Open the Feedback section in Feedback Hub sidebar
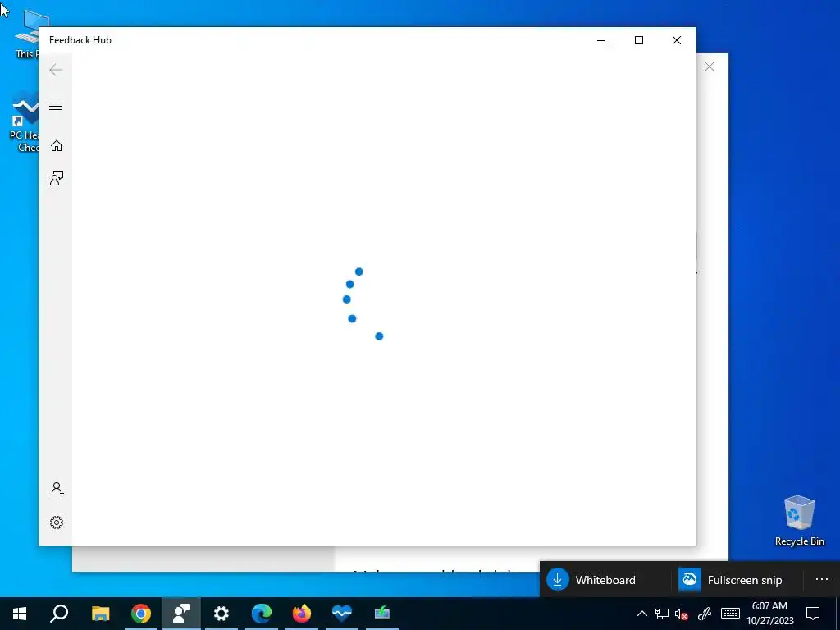 [x=57, y=178]
